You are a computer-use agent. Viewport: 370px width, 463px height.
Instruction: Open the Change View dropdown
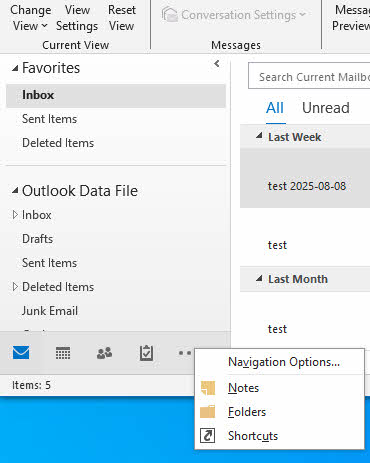pos(30,18)
